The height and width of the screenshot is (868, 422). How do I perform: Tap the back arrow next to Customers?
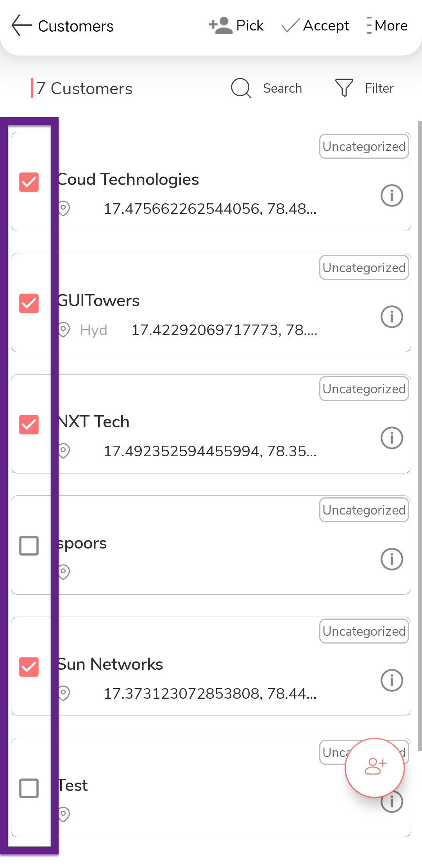(x=21, y=26)
